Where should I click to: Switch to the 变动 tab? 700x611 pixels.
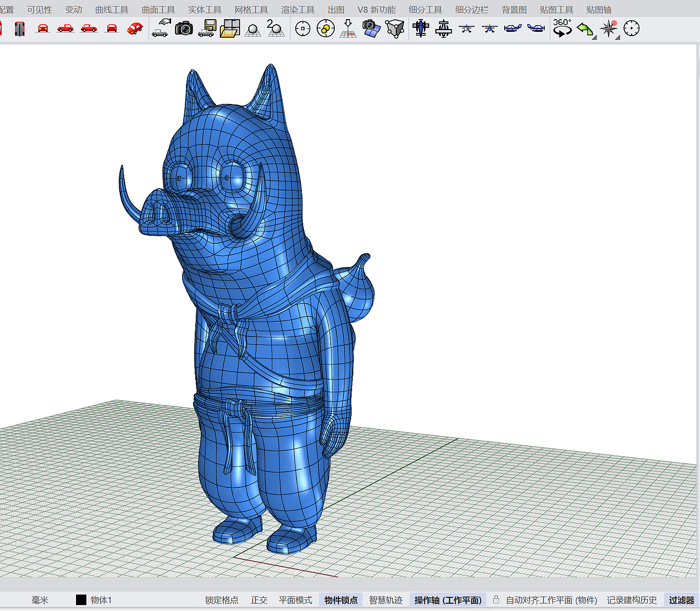73,10
